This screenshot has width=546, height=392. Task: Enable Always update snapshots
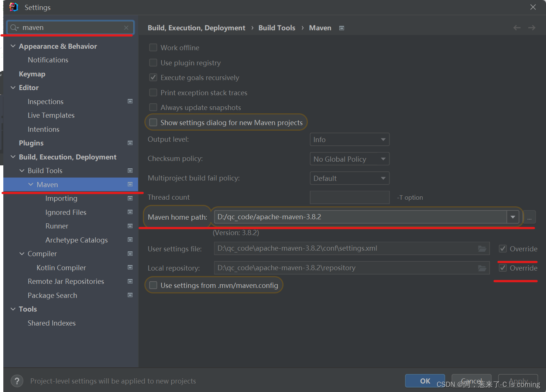coord(153,107)
